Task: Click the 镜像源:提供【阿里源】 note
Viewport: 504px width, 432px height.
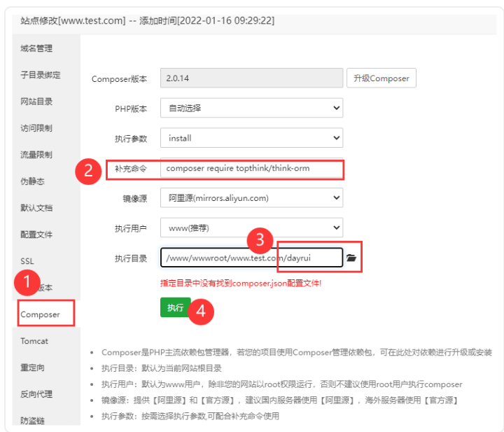Action: point(279,400)
